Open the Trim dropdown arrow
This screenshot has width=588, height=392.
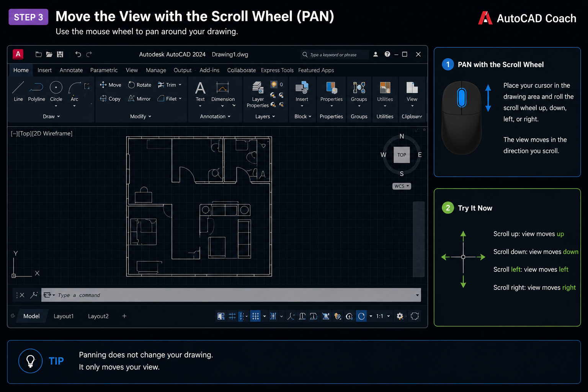(x=180, y=85)
